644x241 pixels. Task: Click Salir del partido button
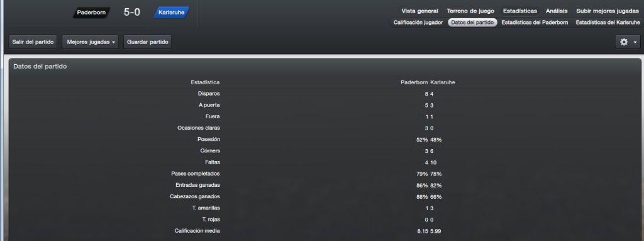coord(33,42)
